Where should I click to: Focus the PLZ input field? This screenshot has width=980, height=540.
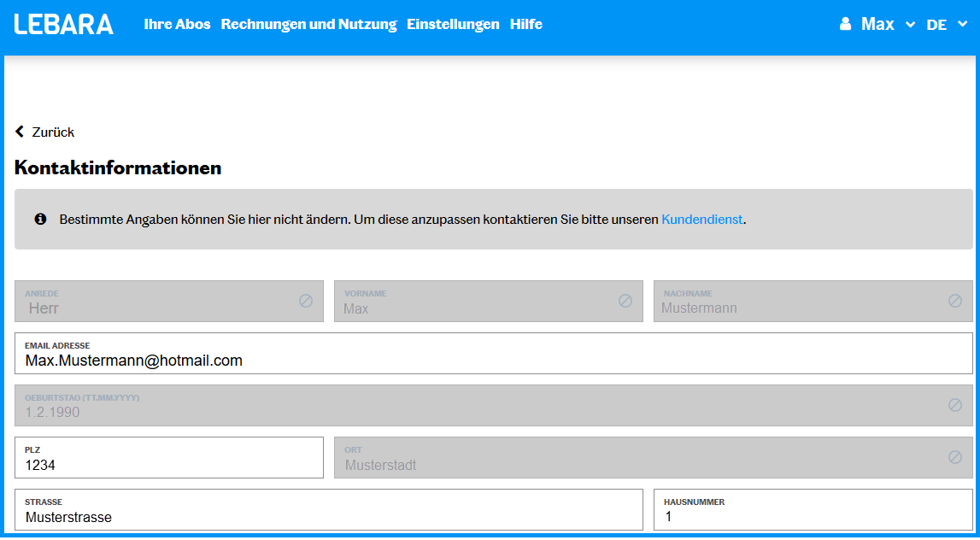(169, 457)
